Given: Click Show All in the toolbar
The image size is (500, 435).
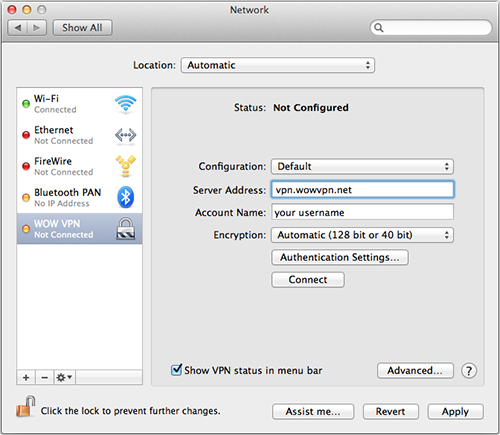Looking at the screenshot, I should tap(82, 28).
